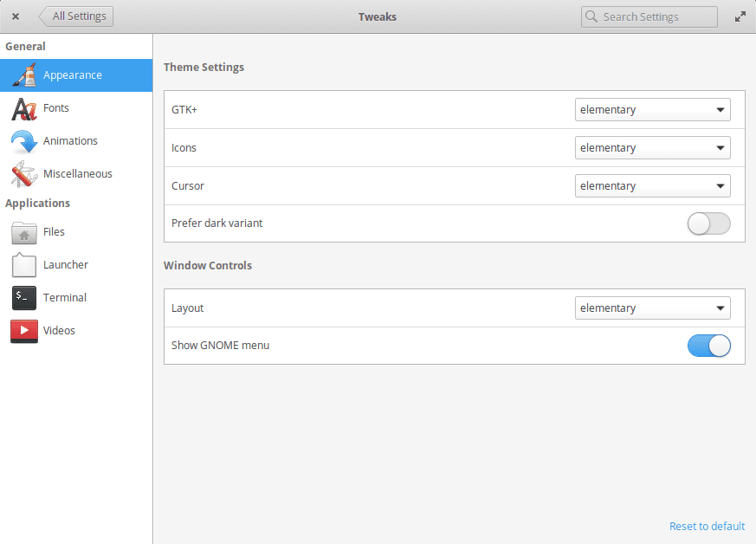Open Videos settings via red play icon

pyautogui.click(x=23, y=331)
